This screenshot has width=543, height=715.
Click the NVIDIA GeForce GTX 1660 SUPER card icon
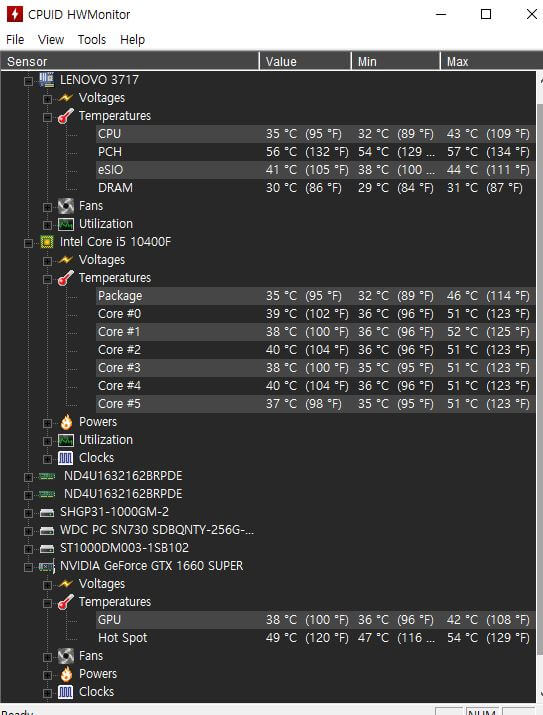point(47,566)
